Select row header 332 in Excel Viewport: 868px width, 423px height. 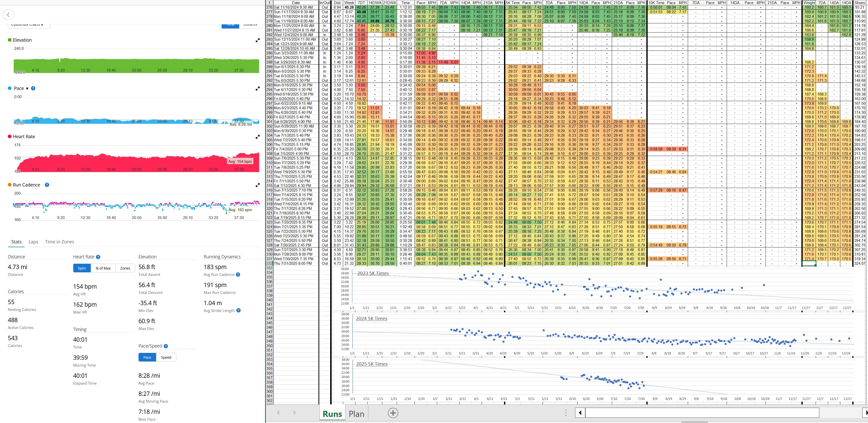tap(269, 264)
